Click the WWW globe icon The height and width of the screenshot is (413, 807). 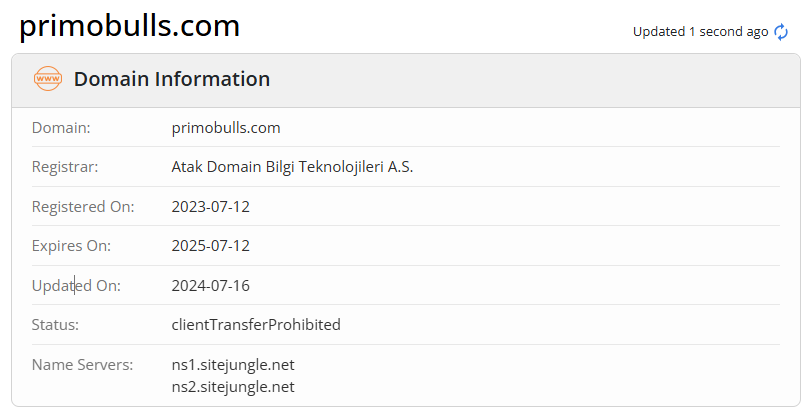click(x=48, y=79)
